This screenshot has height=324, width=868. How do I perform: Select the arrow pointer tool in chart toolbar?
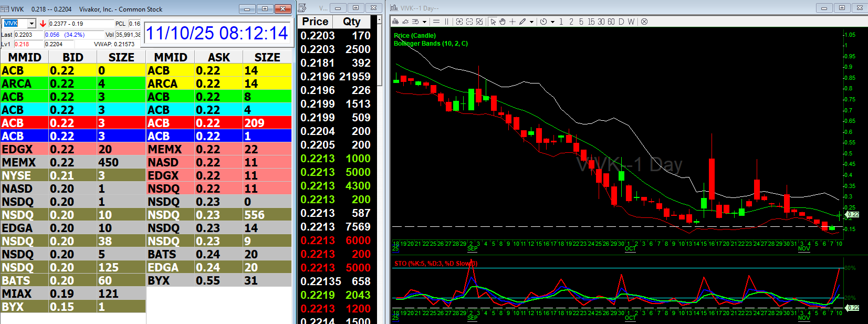(x=493, y=22)
